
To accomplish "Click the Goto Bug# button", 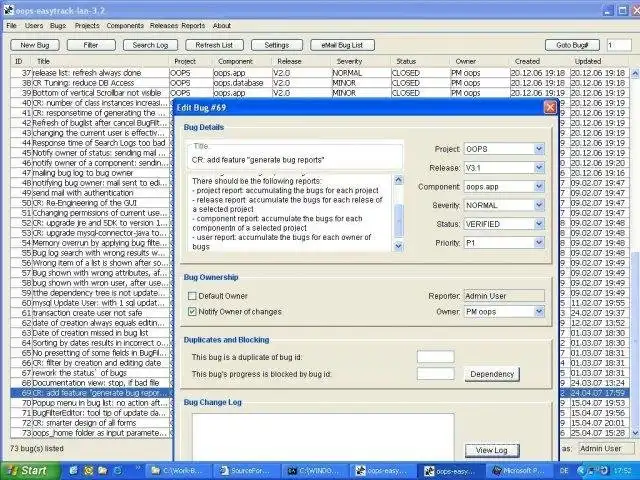I will pos(572,45).
